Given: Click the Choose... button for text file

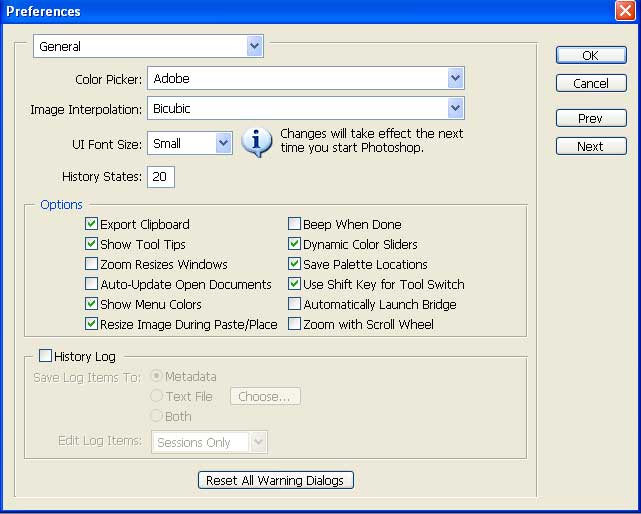Looking at the screenshot, I should [265, 396].
